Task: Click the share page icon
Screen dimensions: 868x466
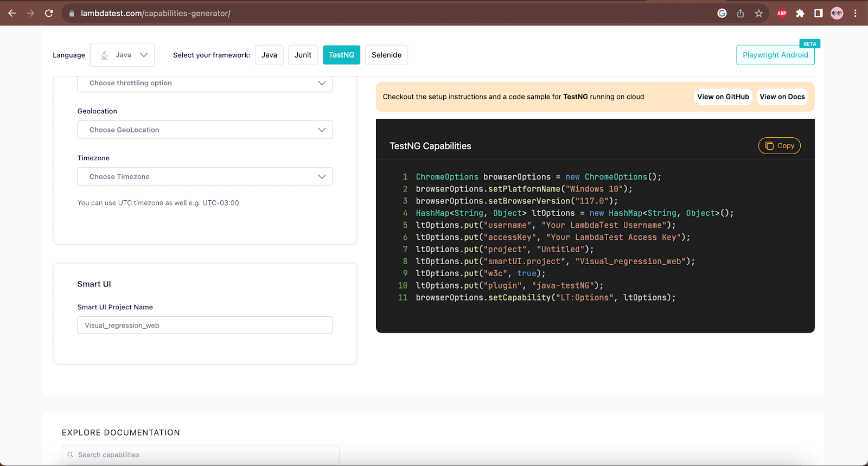Action: tap(741, 13)
